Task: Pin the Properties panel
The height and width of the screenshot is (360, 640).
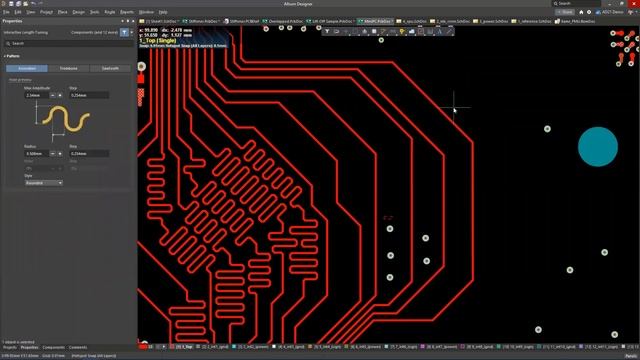Action: 127,21
